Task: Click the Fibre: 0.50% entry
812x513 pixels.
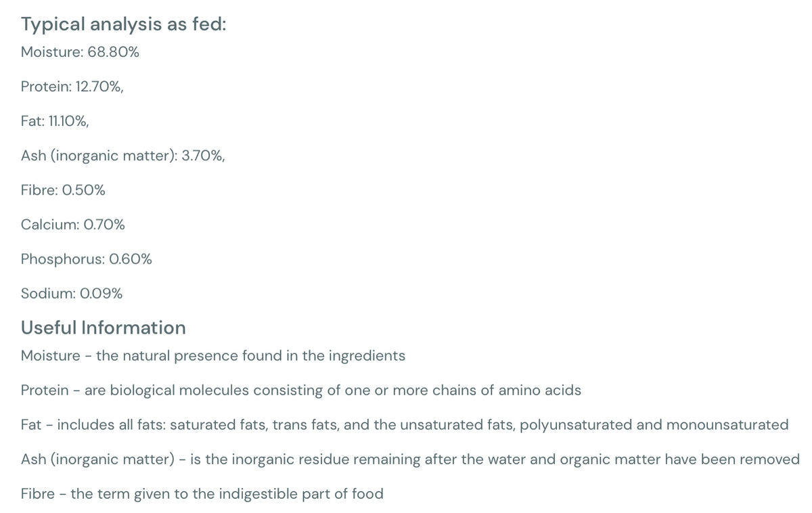Action: (x=63, y=190)
